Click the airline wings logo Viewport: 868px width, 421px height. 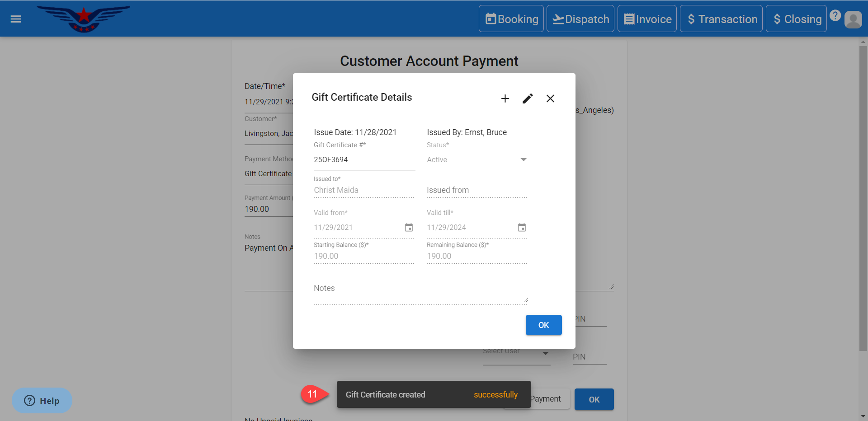click(x=84, y=19)
